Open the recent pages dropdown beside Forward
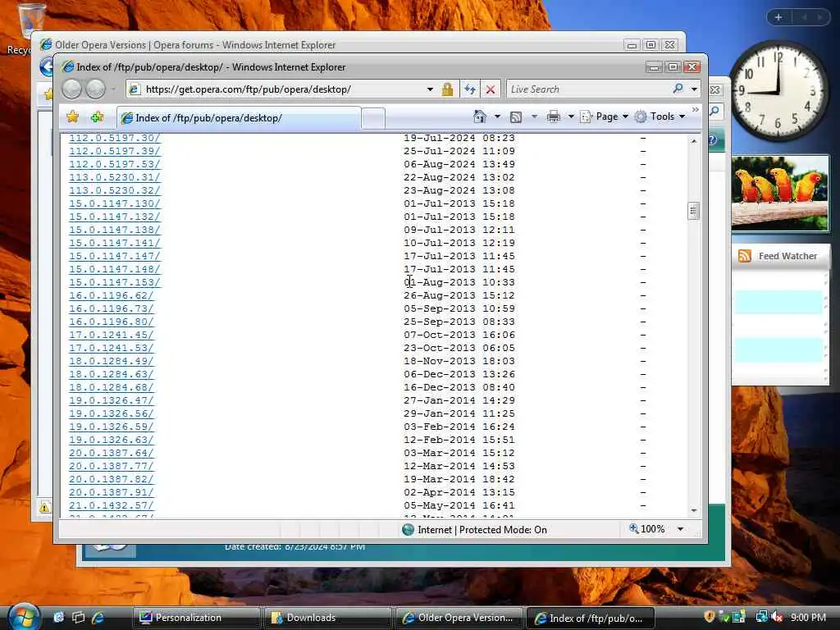Screen dimensions: 840x630 113,89
